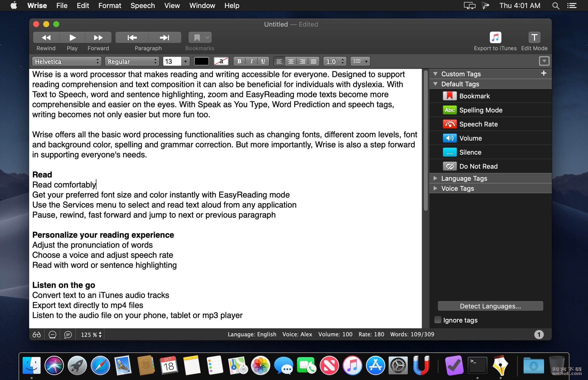This screenshot has width=588, height=380.
Task: Click the 'Voice: Alex' status text
Action: [297, 334]
